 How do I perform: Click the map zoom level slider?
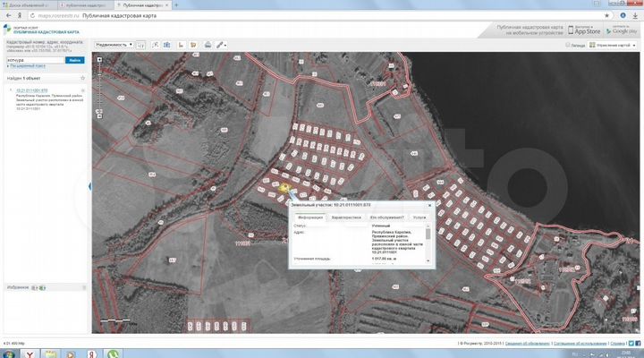pyautogui.click(x=100, y=89)
